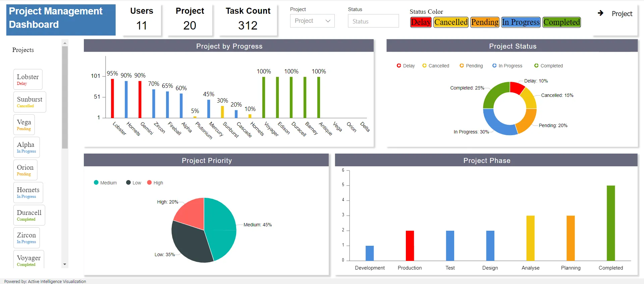This screenshot has height=284, width=644.
Task: Select the Lobster project card
Action: click(28, 79)
